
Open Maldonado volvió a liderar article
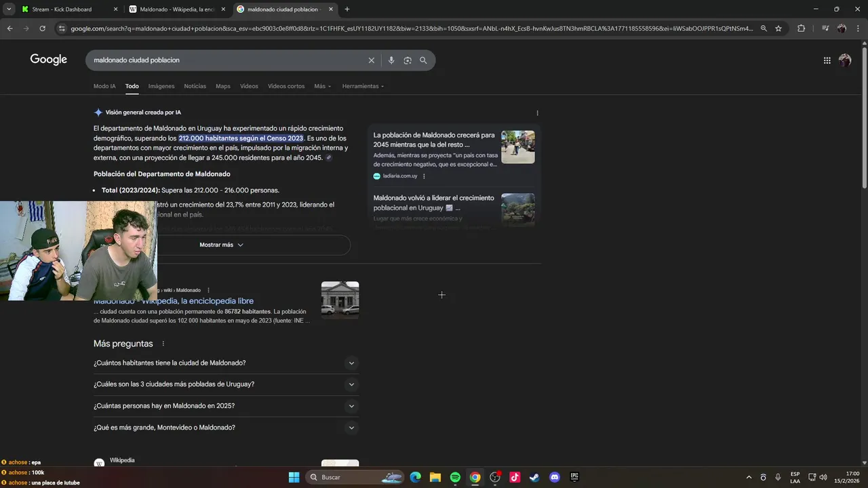click(434, 203)
